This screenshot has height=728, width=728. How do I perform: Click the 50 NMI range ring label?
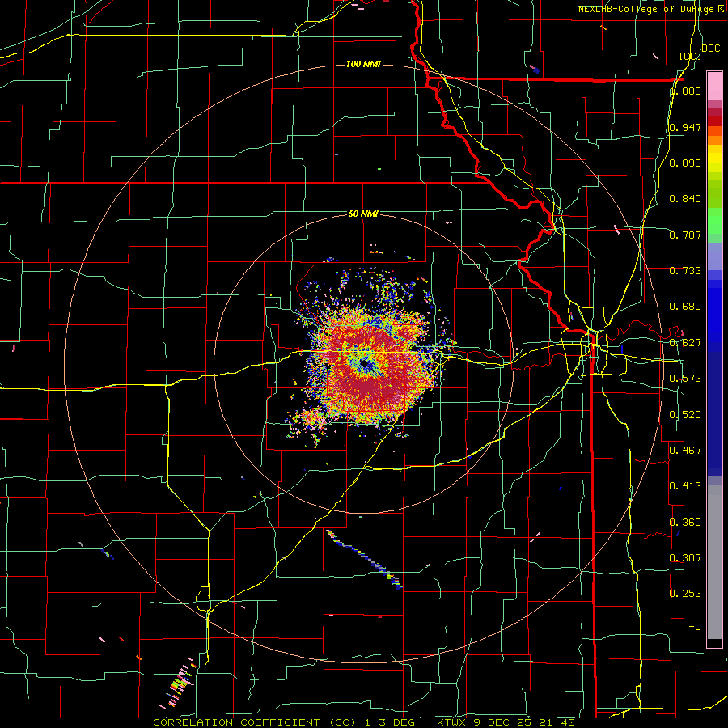tap(363, 214)
